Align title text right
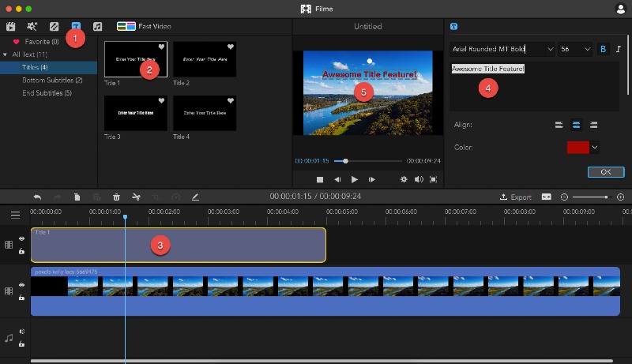The image size is (632, 364). pos(594,125)
